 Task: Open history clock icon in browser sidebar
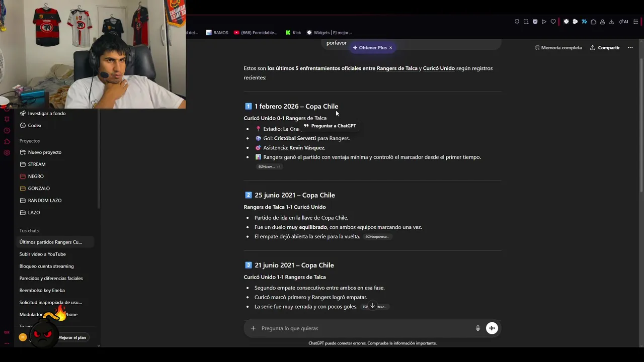point(7,131)
